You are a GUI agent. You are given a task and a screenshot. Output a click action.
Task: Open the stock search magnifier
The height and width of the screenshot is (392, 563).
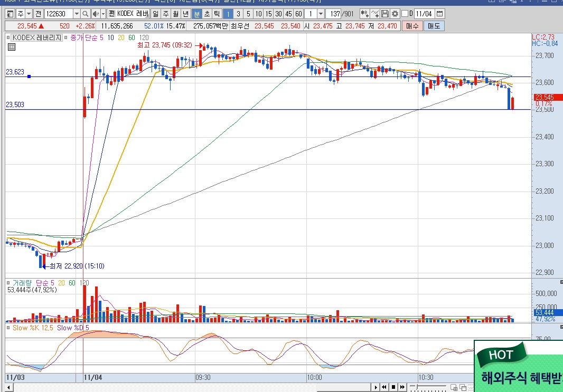85,14
